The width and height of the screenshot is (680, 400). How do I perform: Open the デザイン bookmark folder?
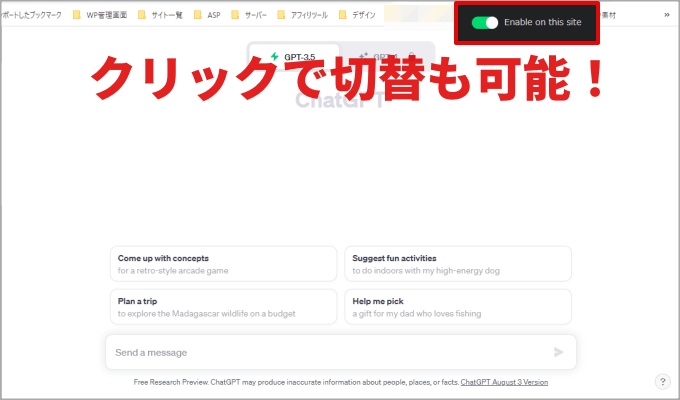click(x=357, y=15)
